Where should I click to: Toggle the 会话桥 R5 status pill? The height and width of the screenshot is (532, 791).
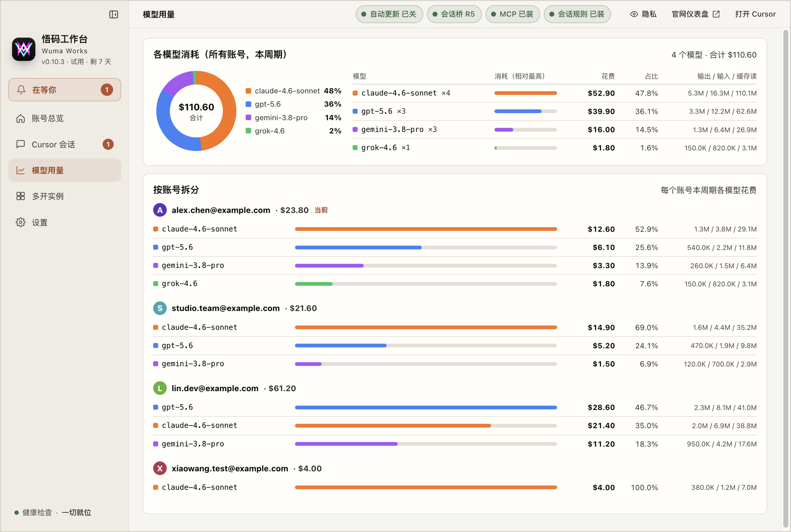click(454, 14)
